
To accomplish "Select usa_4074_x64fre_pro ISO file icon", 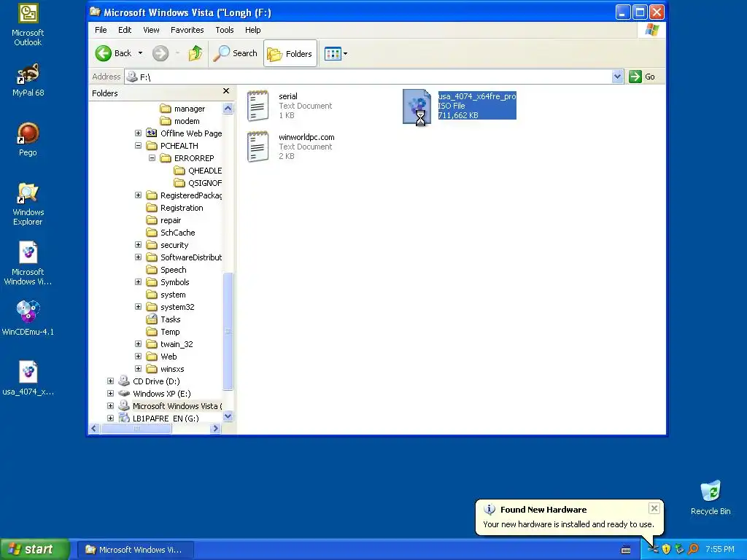I will 417,107.
